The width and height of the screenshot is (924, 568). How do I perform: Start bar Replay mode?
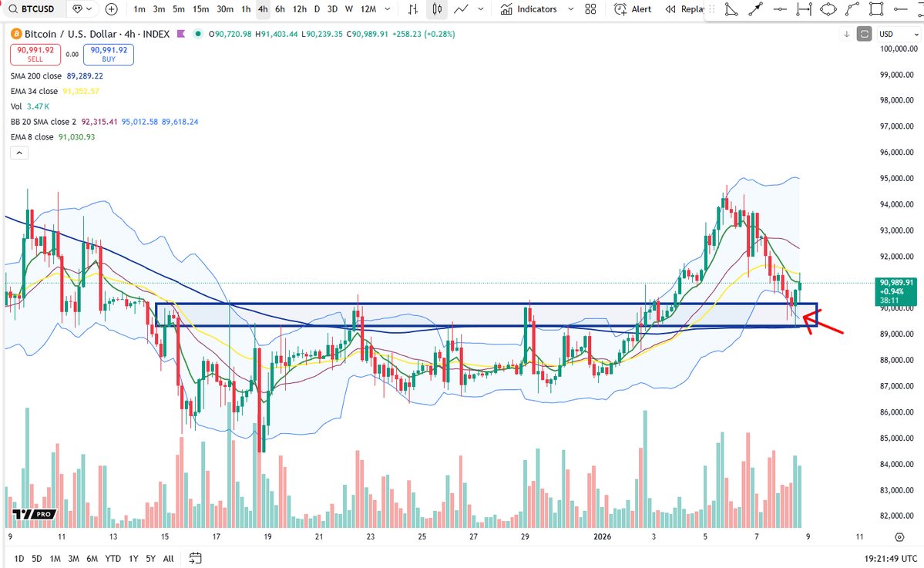(684, 8)
